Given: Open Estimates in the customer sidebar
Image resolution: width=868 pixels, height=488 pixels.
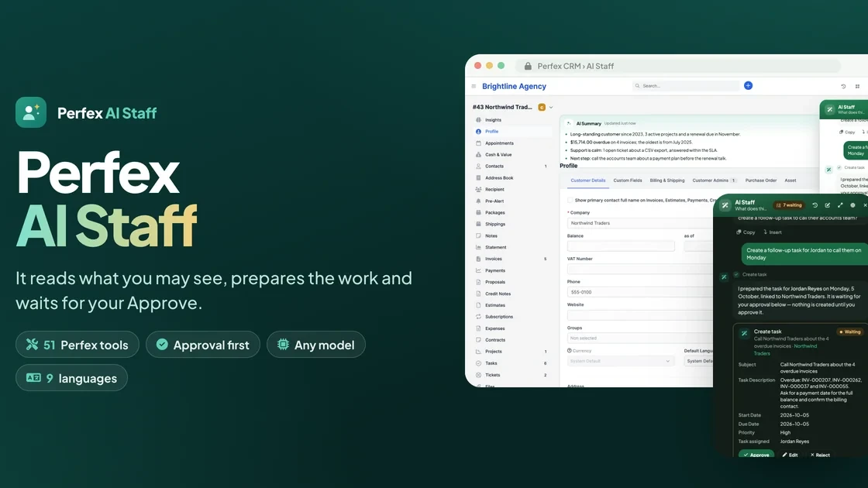Looking at the screenshot, I should coord(512,305).
